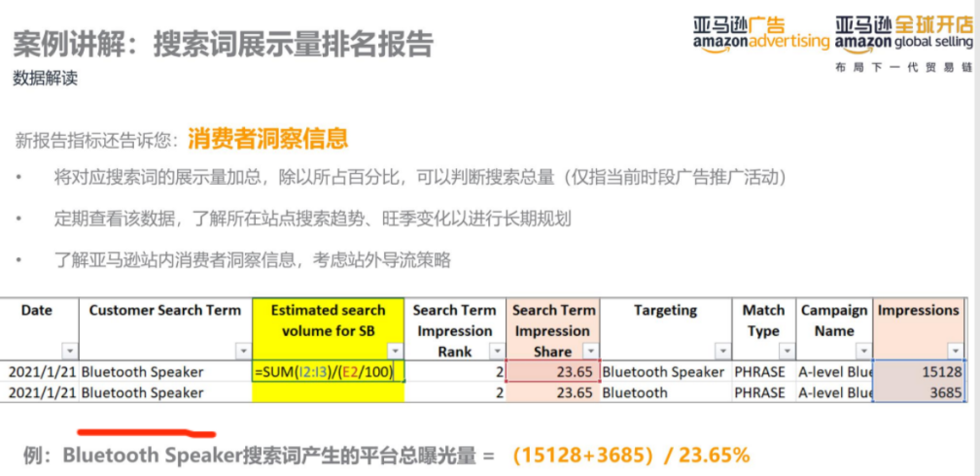This screenshot has height=476, width=980.
Task: Click the orange formula (15128+3685) / 23.65%
Action: tap(631, 456)
